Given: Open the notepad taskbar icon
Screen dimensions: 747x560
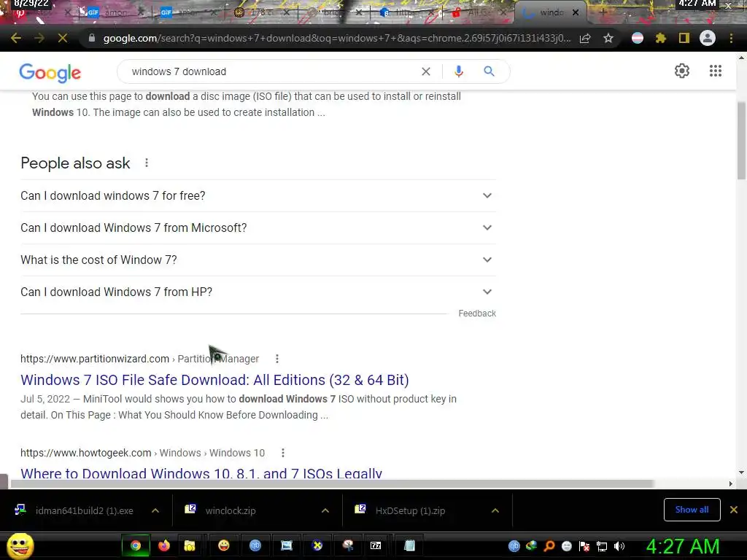Looking at the screenshot, I should [x=409, y=545].
